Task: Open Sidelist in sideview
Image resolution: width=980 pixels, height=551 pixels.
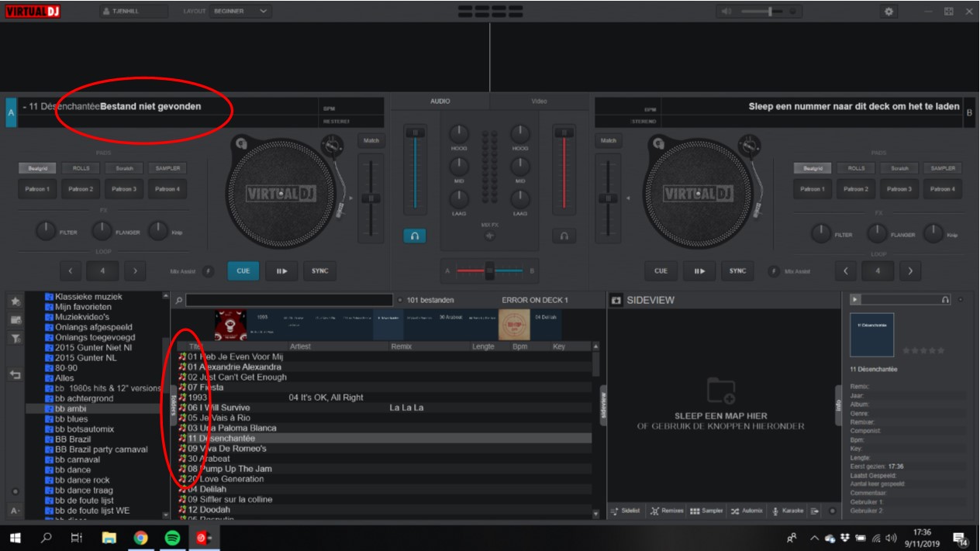Action: click(626, 511)
